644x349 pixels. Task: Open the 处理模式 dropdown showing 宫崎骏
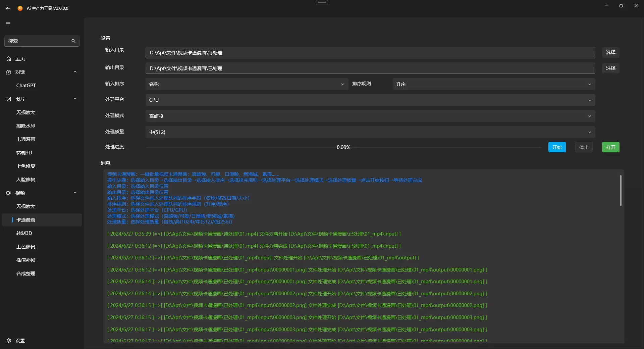tap(370, 116)
